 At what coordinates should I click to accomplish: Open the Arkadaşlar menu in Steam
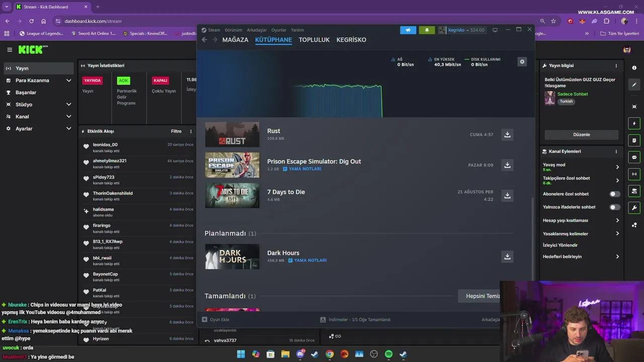click(x=257, y=30)
